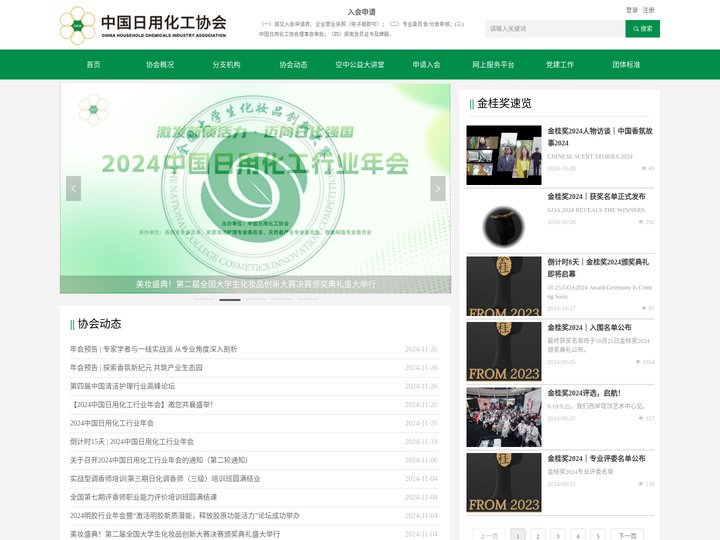Focus the keyword search input field
The height and width of the screenshot is (540, 720).
tap(555, 28)
